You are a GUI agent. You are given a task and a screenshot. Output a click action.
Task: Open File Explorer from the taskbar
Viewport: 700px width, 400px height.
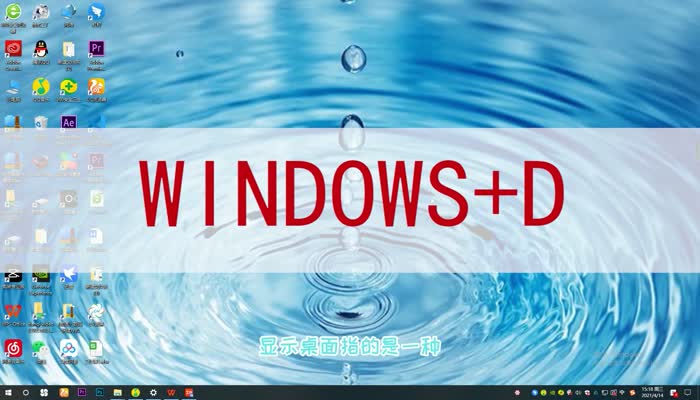click(117, 393)
